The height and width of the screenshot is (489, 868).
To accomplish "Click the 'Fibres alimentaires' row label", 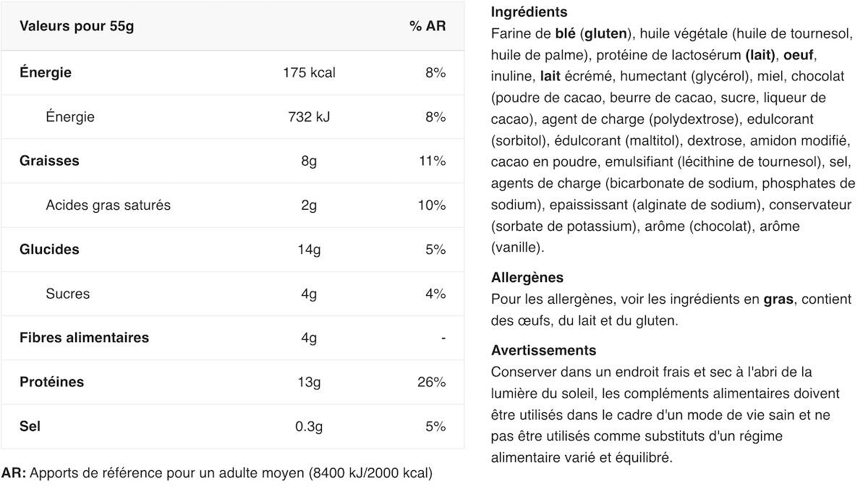I will 84,338.
